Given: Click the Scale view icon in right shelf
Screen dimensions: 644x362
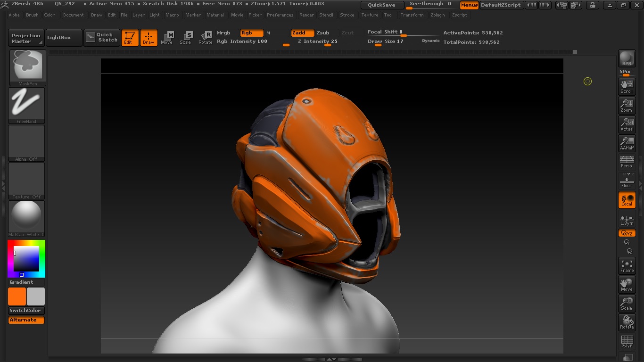Looking at the screenshot, I should [627, 304].
